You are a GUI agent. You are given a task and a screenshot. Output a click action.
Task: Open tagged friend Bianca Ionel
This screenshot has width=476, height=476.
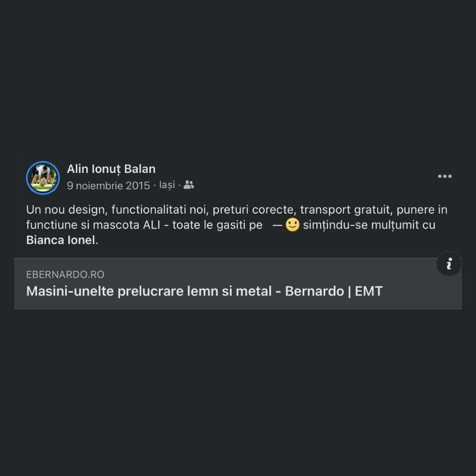click(x=61, y=240)
